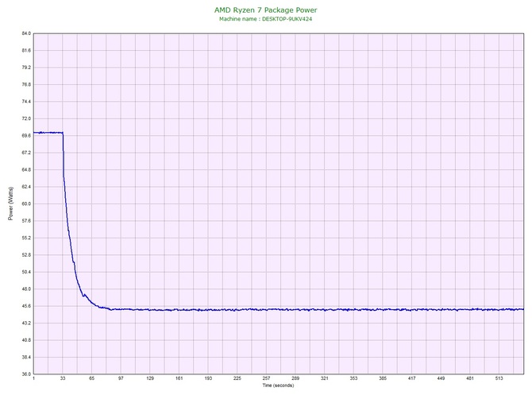
Task: Click the 48.0 y-axis value
Action: [26, 289]
